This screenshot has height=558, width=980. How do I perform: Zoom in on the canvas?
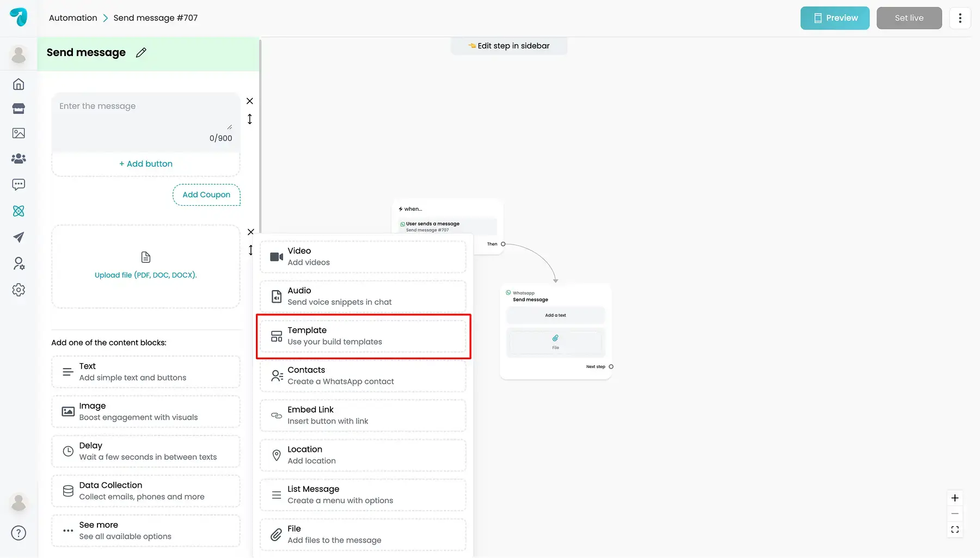tap(955, 498)
